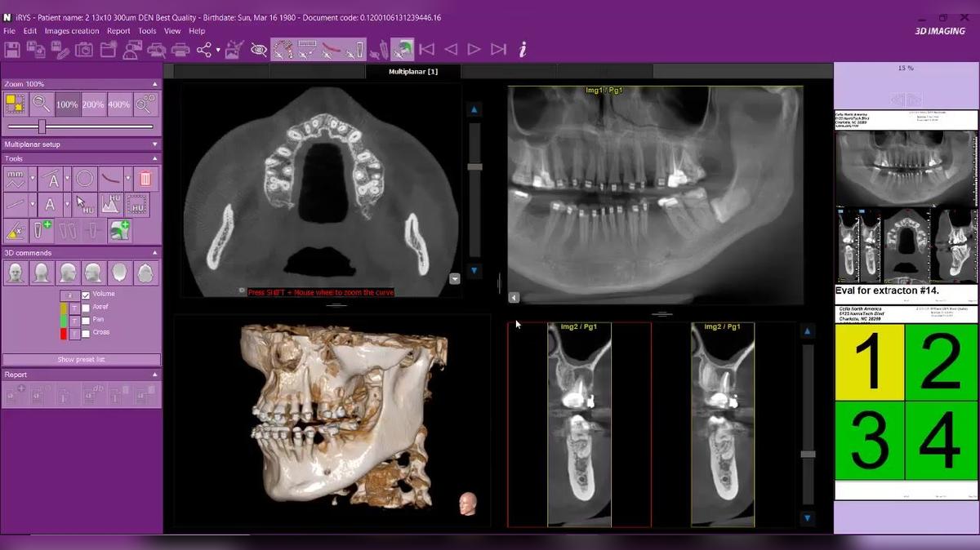Go to first image arrow
Image resolution: width=980 pixels, height=550 pixels.
pyautogui.click(x=426, y=50)
